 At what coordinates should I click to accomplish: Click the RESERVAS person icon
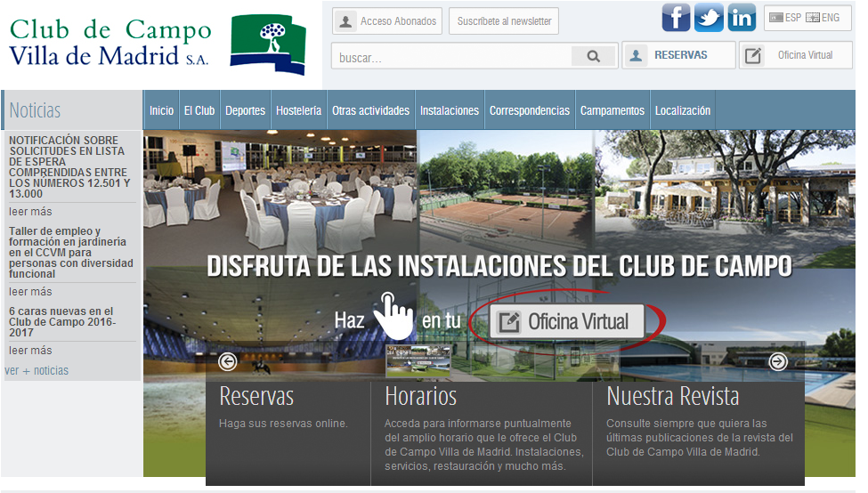tap(636, 55)
